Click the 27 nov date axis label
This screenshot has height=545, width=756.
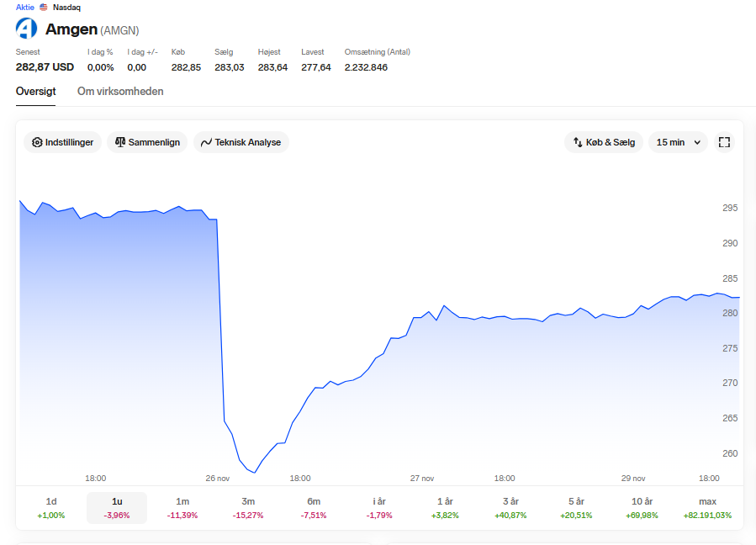[x=422, y=478]
